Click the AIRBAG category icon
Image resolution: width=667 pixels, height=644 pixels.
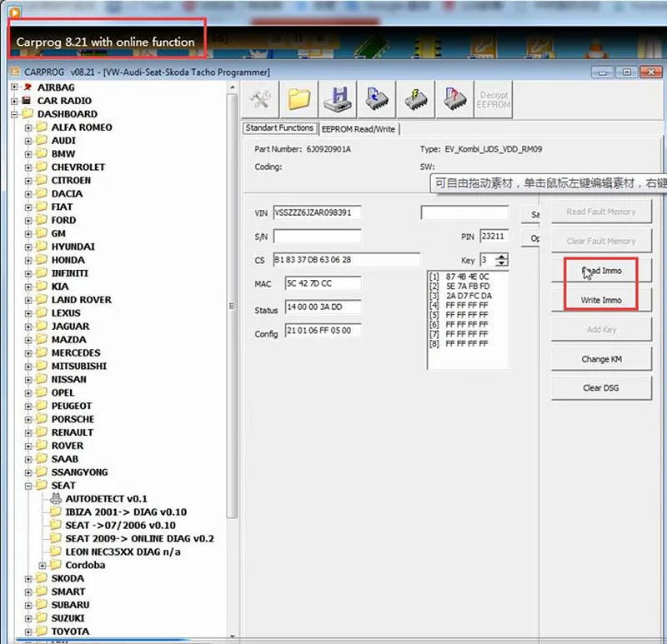click(x=28, y=87)
